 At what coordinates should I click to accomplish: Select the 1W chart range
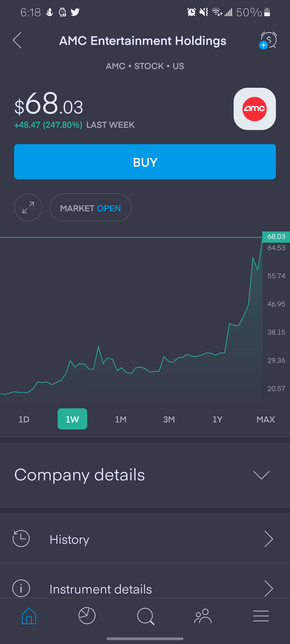pyautogui.click(x=72, y=419)
